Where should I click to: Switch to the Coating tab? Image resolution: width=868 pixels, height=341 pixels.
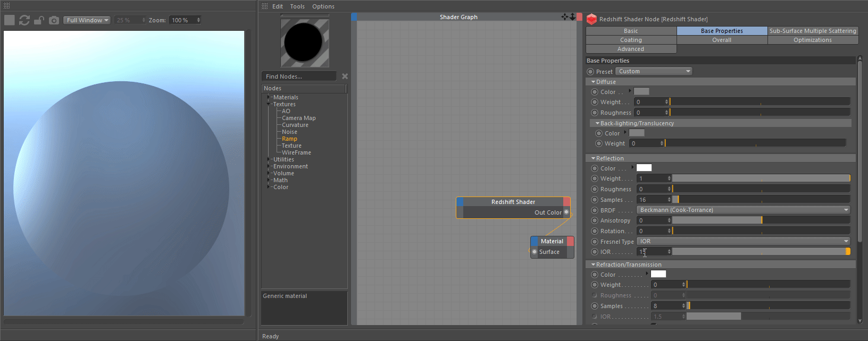[631, 40]
